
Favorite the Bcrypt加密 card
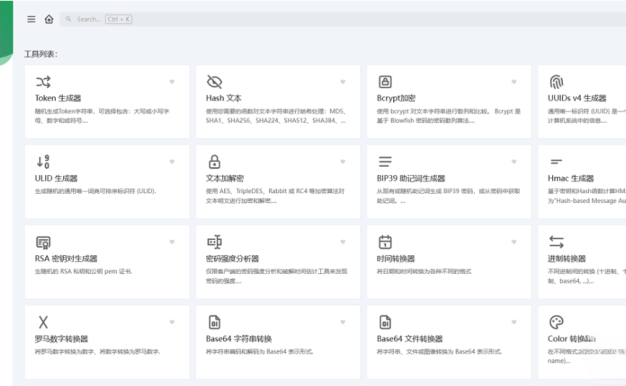click(514, 82)
